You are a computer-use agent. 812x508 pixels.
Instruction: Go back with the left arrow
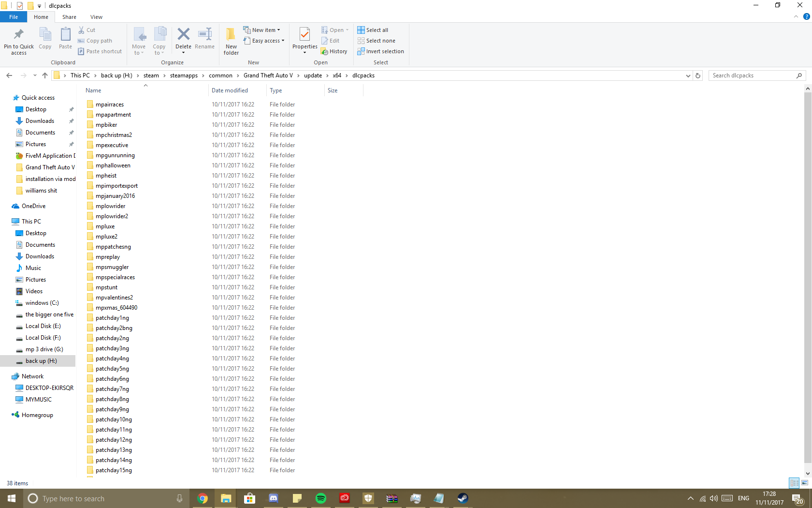(9, 75)
